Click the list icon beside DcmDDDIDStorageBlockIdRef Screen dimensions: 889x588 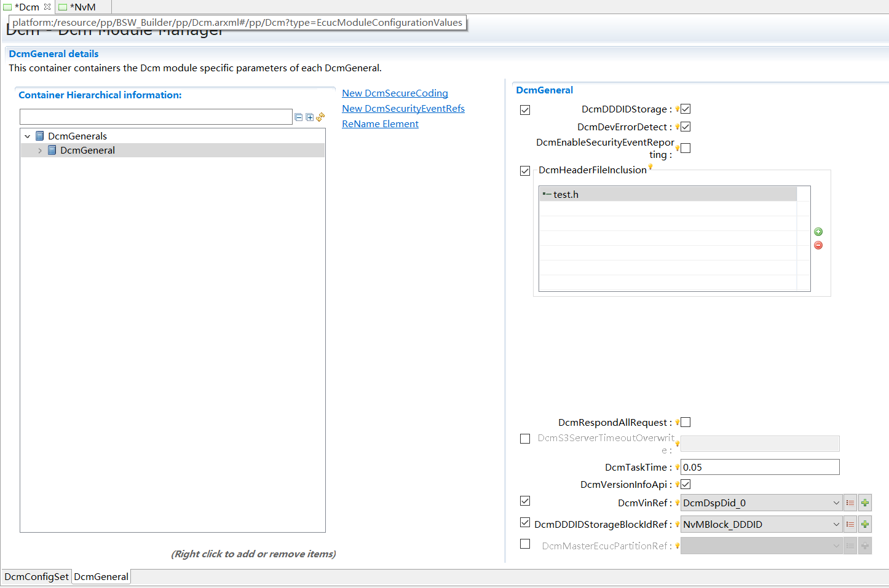click(850, 524)
